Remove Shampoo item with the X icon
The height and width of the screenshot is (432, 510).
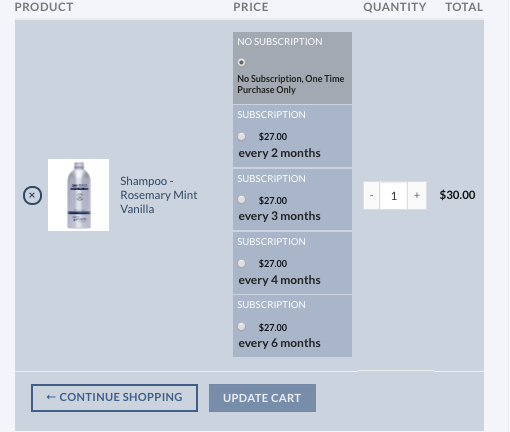32,195
